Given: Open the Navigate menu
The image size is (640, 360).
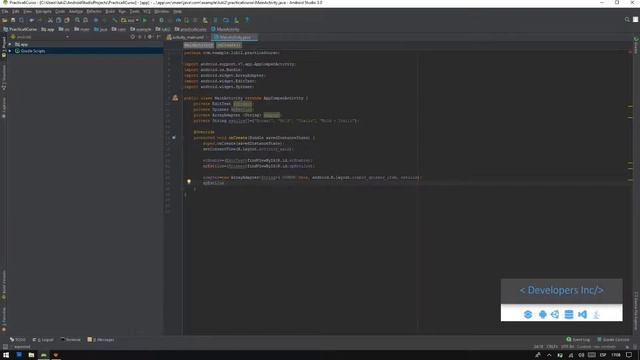Looking at the screenshot, I should [x=43, y=11].
